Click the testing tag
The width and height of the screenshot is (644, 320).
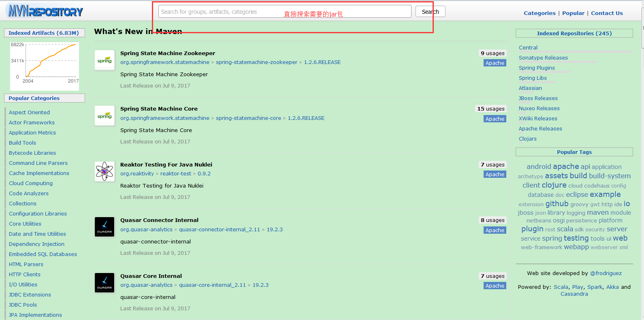[x=576, y=238]
